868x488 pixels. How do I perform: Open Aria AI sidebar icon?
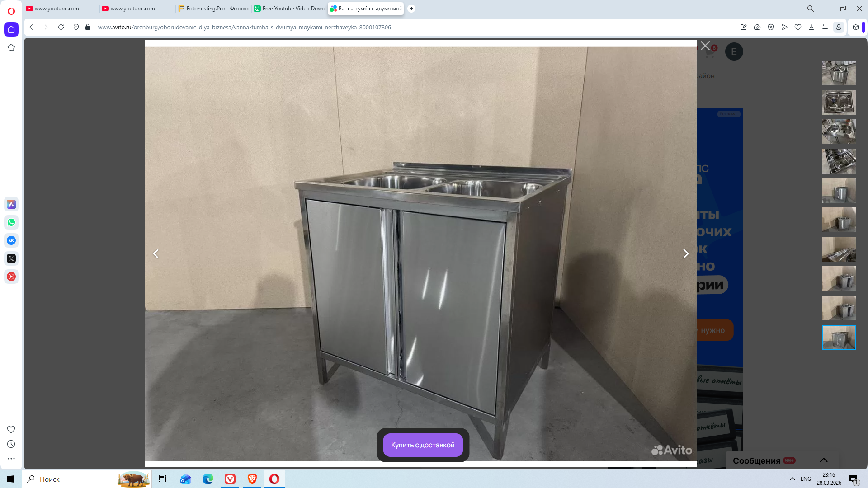pyautogui.click(x=11, y=204)
